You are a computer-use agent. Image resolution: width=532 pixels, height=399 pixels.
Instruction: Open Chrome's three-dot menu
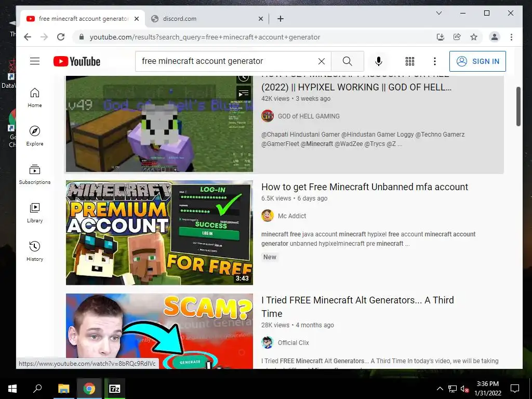tap(511, 37)
